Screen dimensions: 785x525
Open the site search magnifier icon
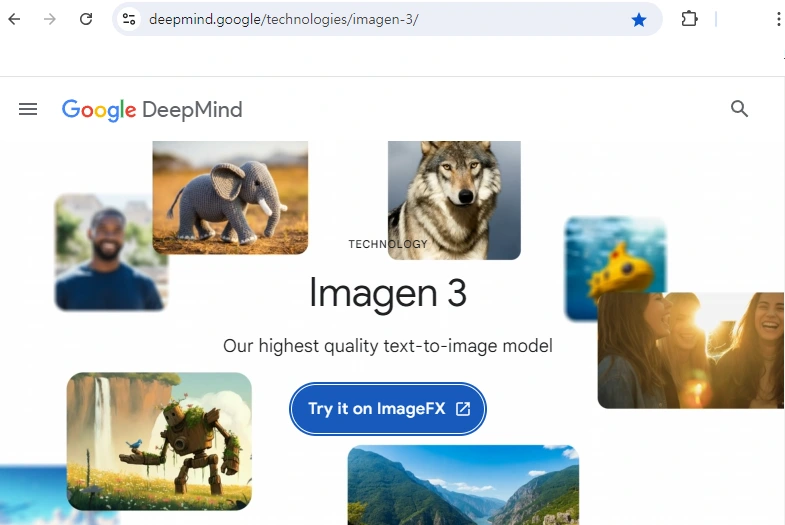tap(739, 109)
